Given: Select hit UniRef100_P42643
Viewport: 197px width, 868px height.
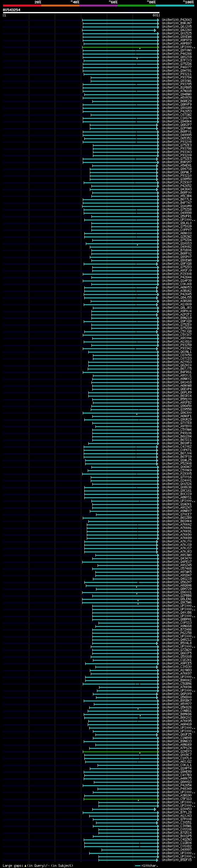Looking at the screenshot, I should pyautogui.click(x=176, y=20).
